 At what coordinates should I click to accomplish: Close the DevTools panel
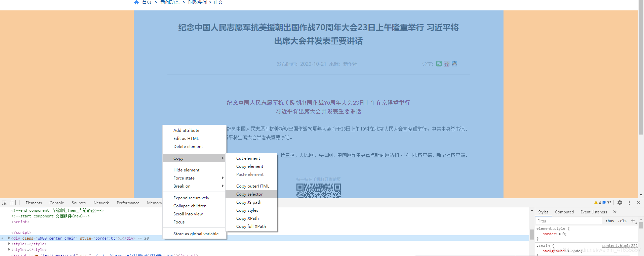click(639, 203)
